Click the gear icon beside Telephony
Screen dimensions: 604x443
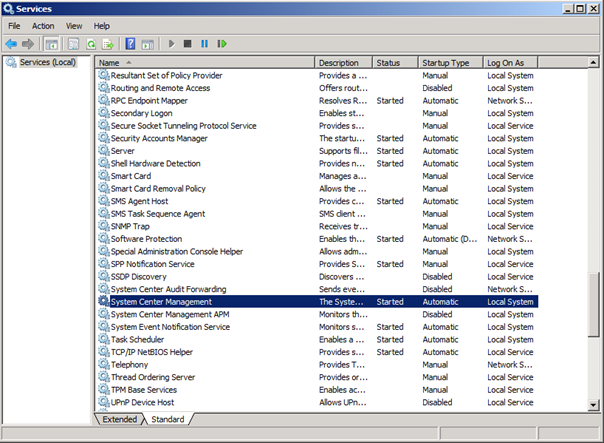tap(103, 364)
